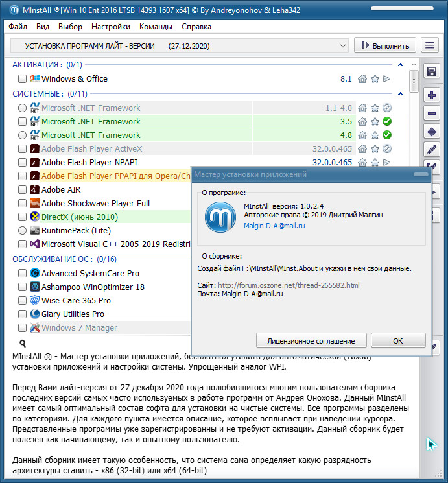Screen dimensions: 448x483
Task: Click the minus (remove) icon in the sidebar
Action: pos(431,113)
